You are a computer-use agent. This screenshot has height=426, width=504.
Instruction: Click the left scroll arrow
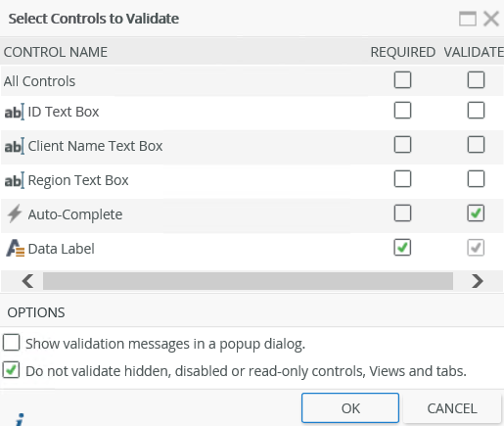click(27, 281)
